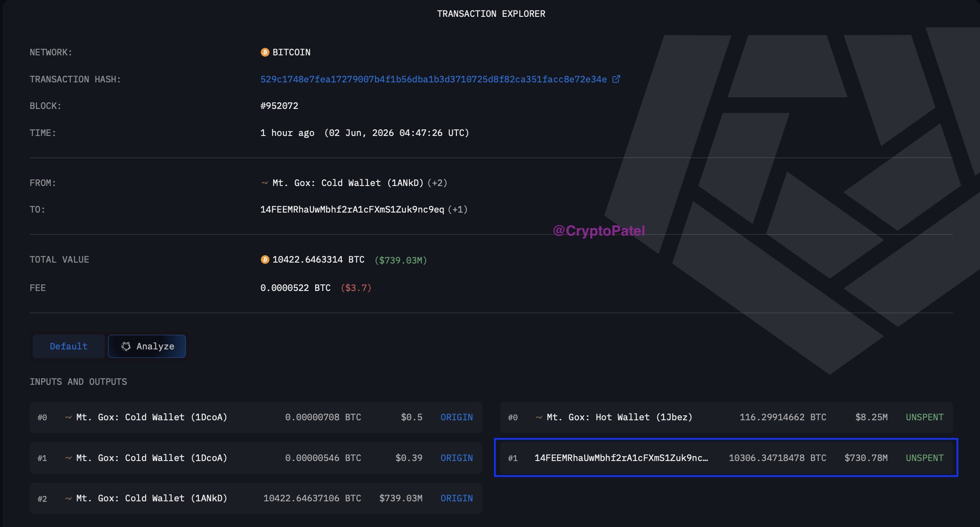Image resolution: width=980 pixels, height=527 pixels.
Task: Switch to the Analyze view
Action: [x=147, y=346]
